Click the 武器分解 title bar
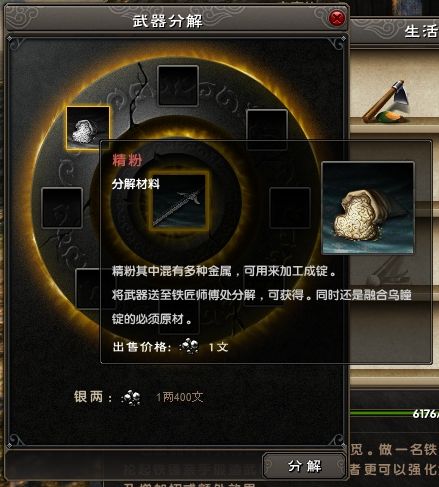 (x=167, y=21)
